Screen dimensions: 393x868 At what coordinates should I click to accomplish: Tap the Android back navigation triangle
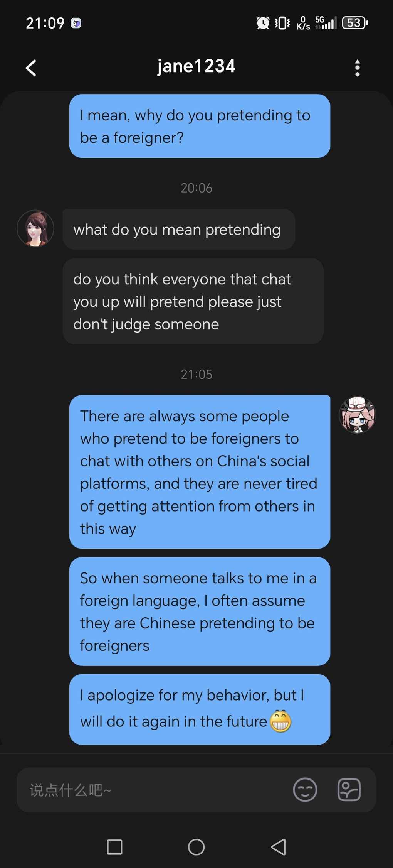[x=279, y=847]
